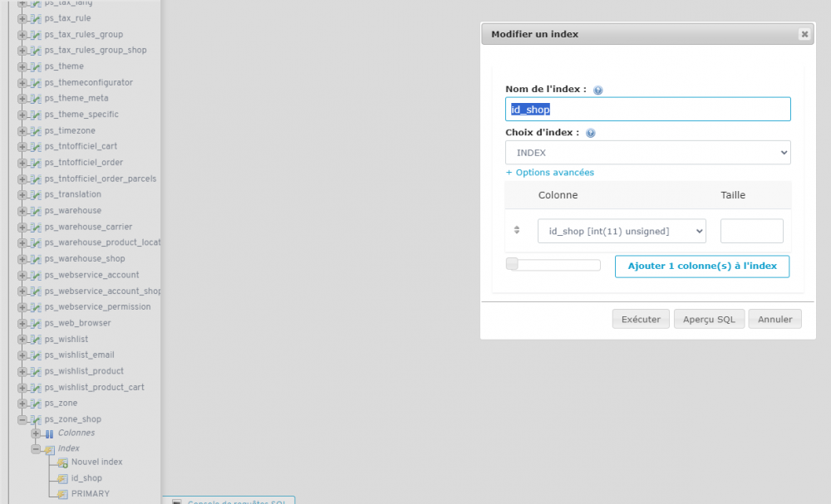Screen dimensions: 831x504
Task: Click the Taille size input field
Action: point(751,232)
